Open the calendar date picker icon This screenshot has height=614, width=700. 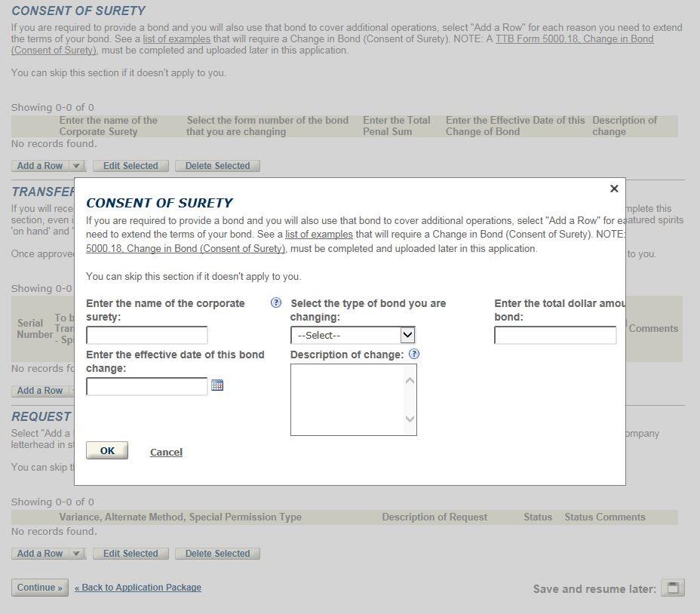pos(217,385)
